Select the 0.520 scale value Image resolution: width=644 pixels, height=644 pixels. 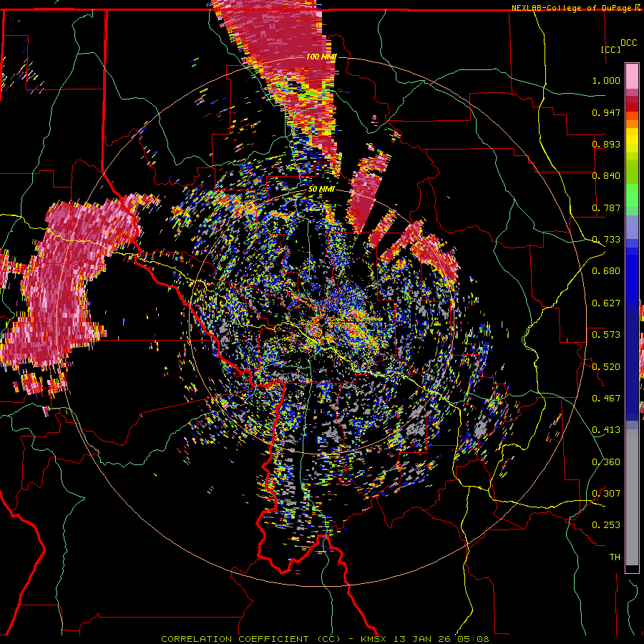click(x=606, y=367)
